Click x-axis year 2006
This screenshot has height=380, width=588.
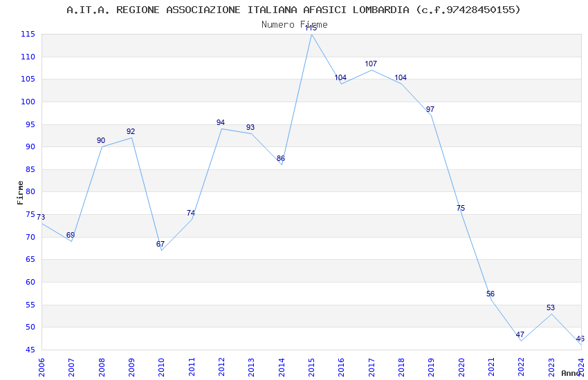pos(42,367)
